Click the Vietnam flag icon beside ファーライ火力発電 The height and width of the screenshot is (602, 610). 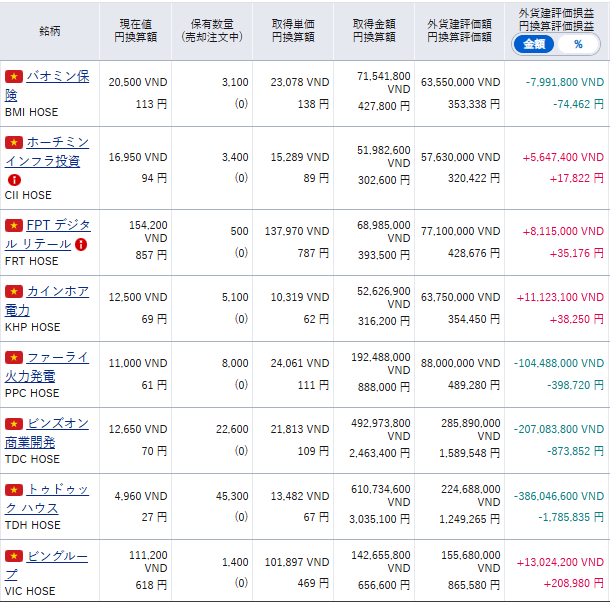click(14, 357)
